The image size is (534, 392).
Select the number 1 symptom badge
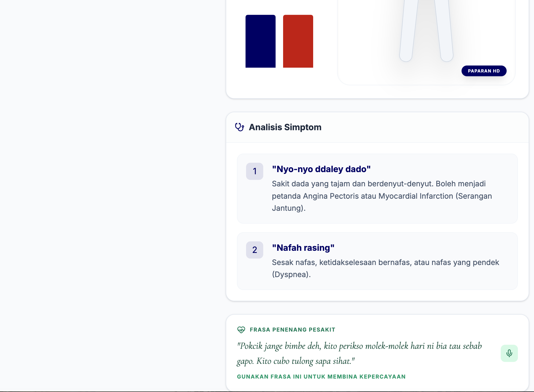pos(254,171)
